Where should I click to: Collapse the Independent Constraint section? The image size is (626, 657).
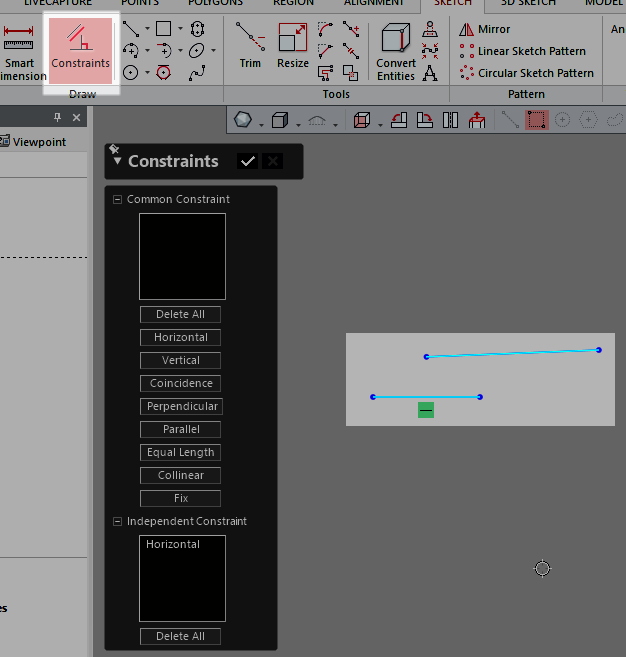pos(117,521)
